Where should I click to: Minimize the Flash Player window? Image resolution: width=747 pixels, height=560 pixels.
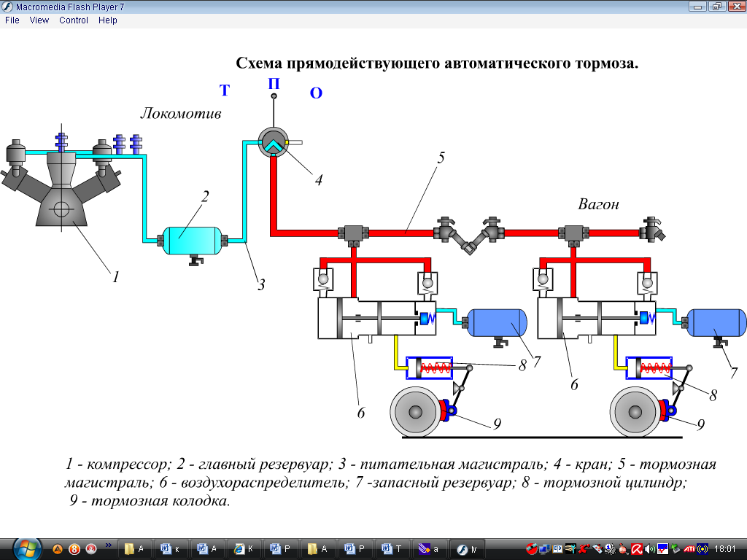(698, 7)
